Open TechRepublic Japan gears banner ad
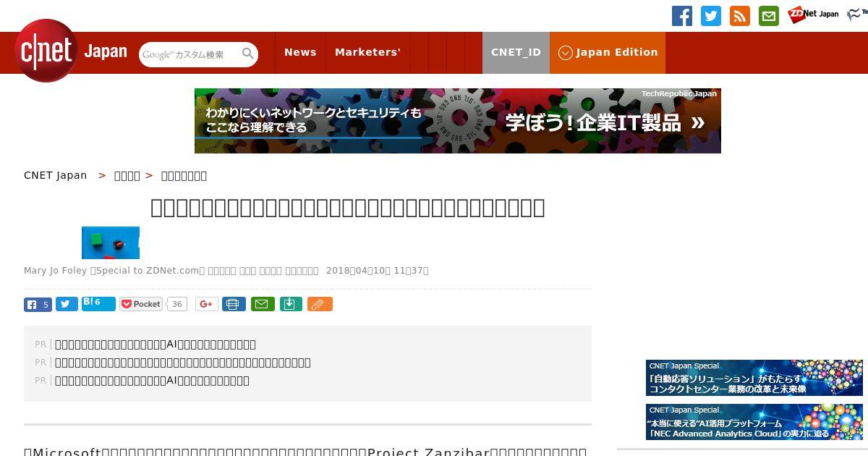The image size is (868, 456). [x=458, y=121]
